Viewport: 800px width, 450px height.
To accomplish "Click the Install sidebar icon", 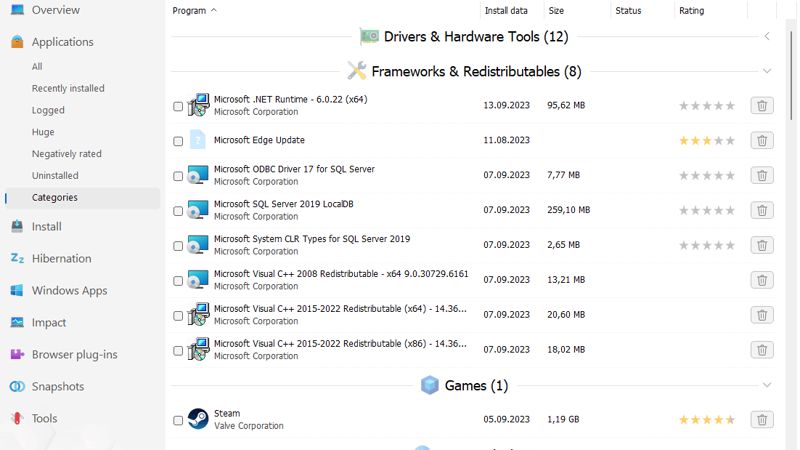I will [17, 227].
